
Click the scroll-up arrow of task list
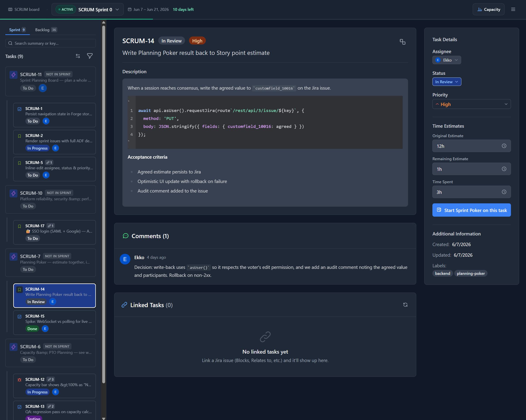104,22
